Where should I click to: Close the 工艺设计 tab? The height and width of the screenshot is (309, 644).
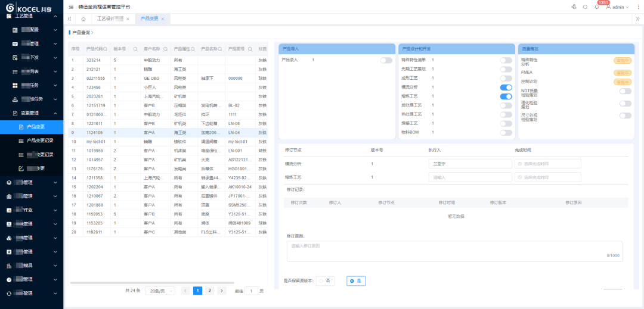128,19
